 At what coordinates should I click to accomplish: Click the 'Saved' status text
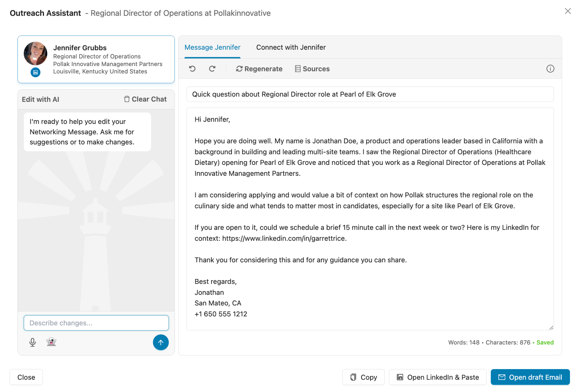545,343
